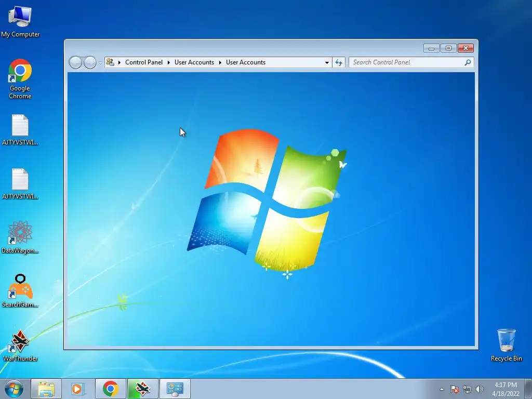The width and height of the screenshot is (532, 399).
Task: Switch to War Thunder taskbar button
Action: [142, 389]
